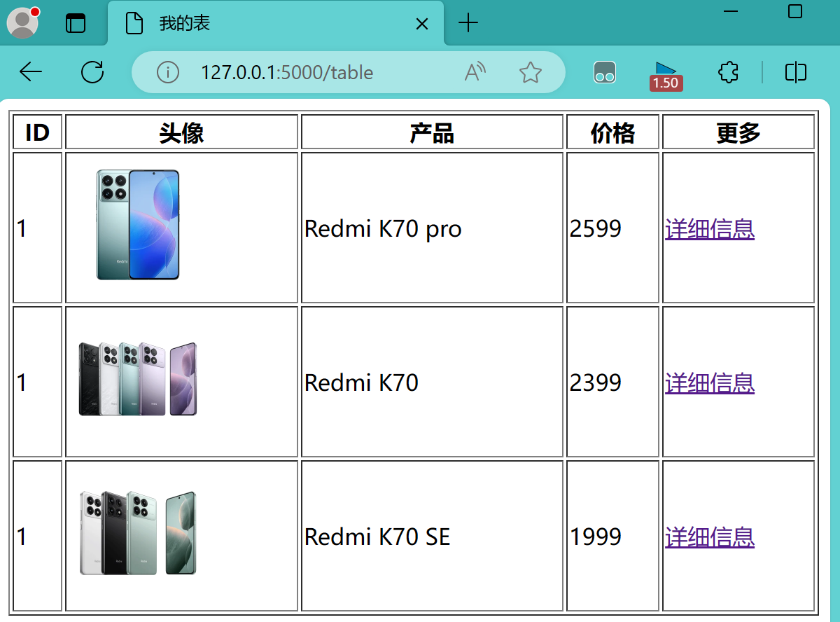Click the Redmi K70 SE phones image

click(x=138, y=533)
